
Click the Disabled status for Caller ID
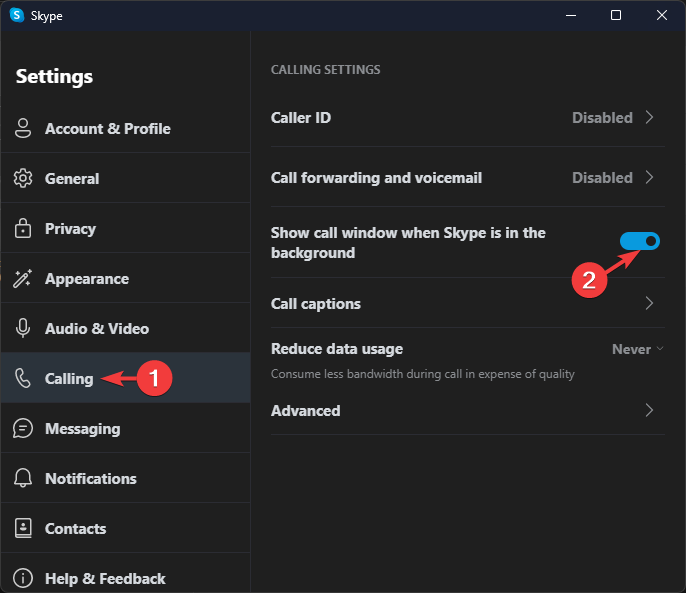click(x=602, y=118)
